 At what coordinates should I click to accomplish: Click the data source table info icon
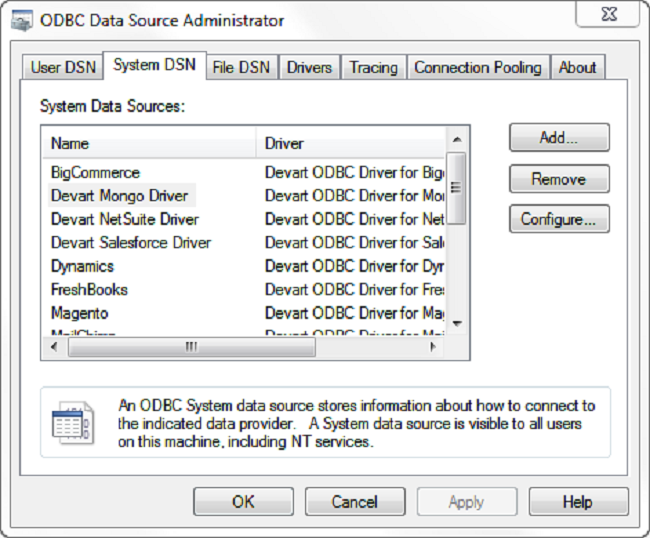pyautogui.click(x=73, y=423)
